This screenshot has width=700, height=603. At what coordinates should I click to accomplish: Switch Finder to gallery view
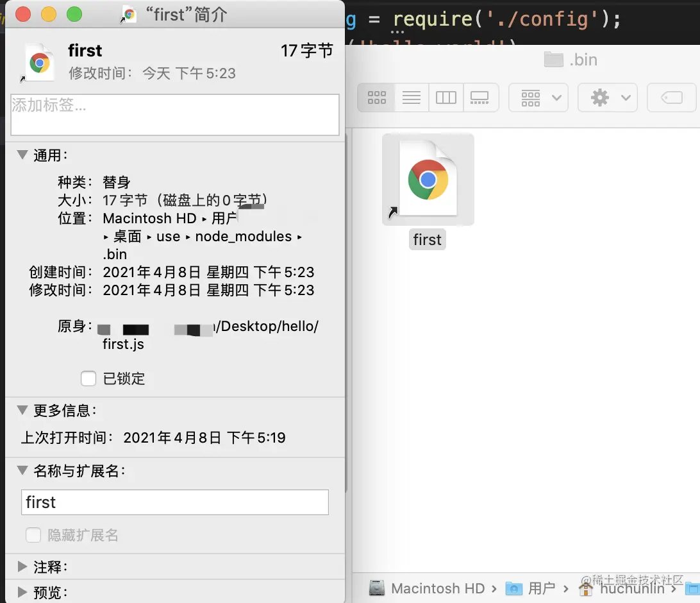(480, 98)
